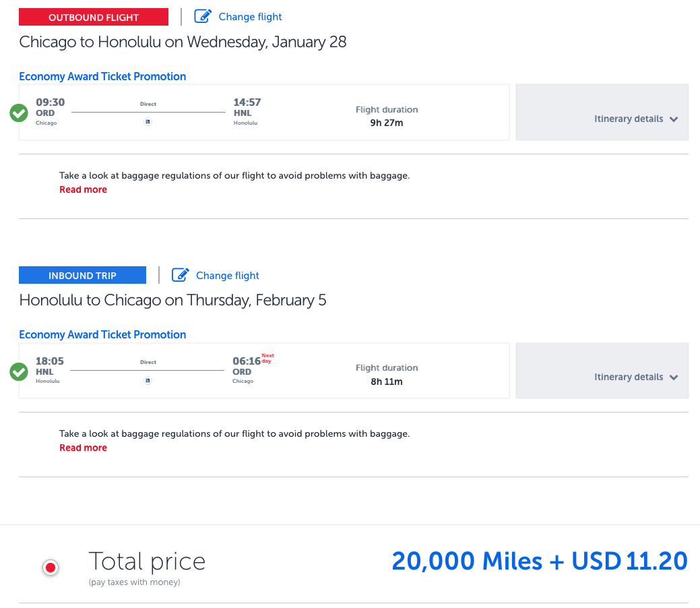The image size is (700, 608).
Task: Click chevron arrow on outbound Itinerary details
Action: [674, 119]
